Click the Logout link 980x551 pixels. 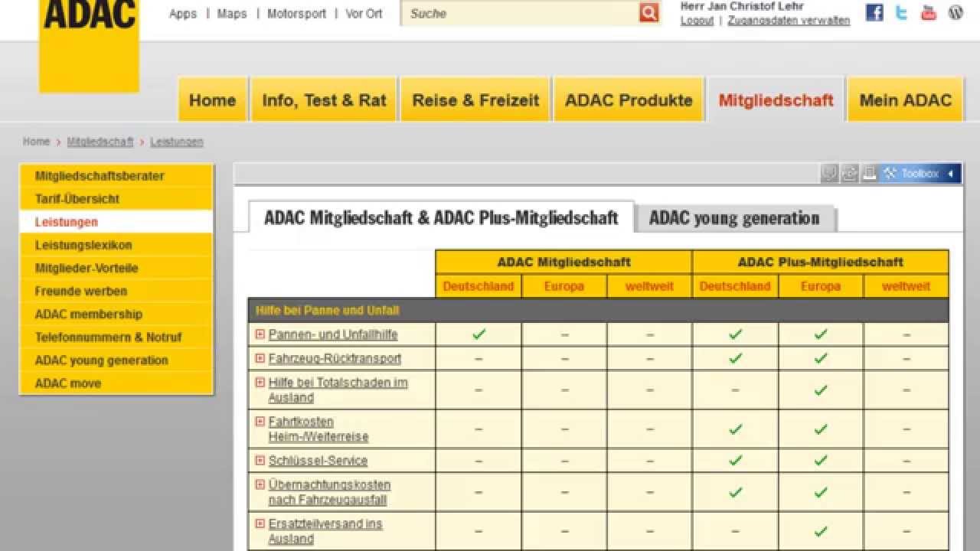tap(697, 21)
